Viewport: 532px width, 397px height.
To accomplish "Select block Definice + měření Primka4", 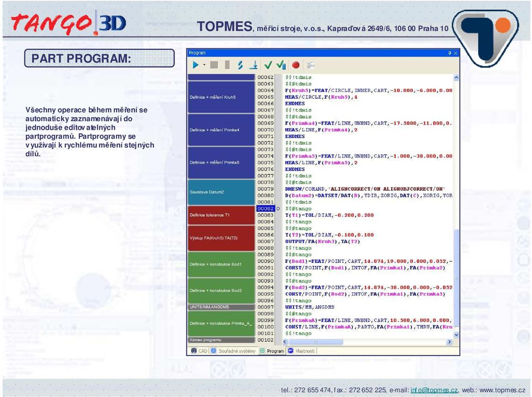I will click(x=221, y=130).
